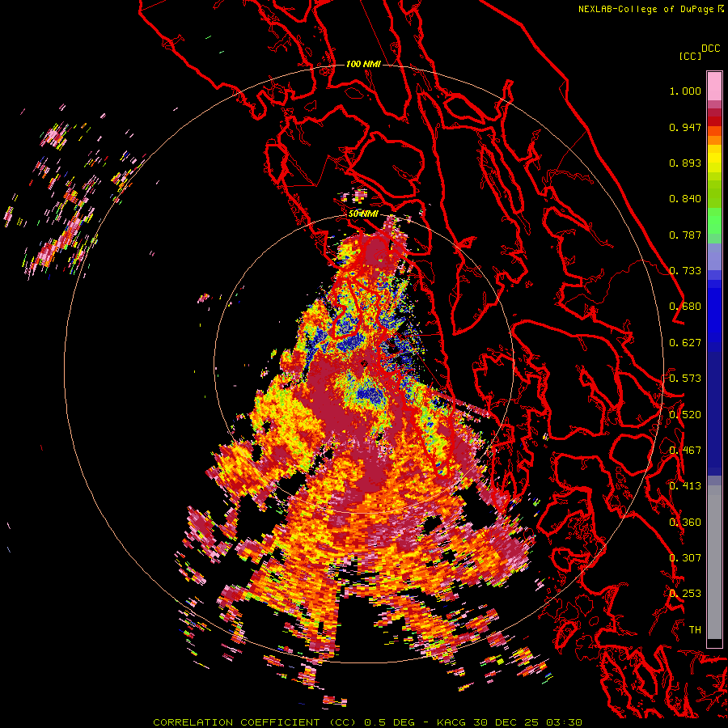Viewport: 728px width, 728px height.
Task: Click the Correlation Coefficient caption at bottom
Action: [367, 722]
